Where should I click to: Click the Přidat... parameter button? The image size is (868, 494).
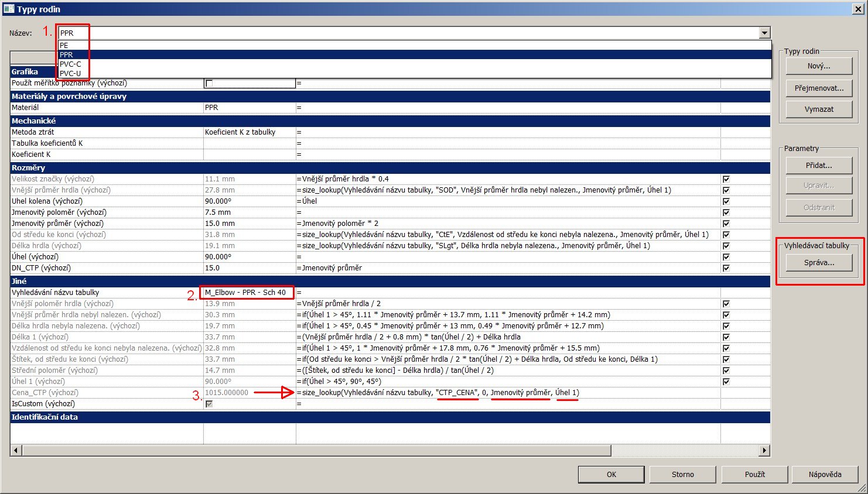(x=819, y=165)
